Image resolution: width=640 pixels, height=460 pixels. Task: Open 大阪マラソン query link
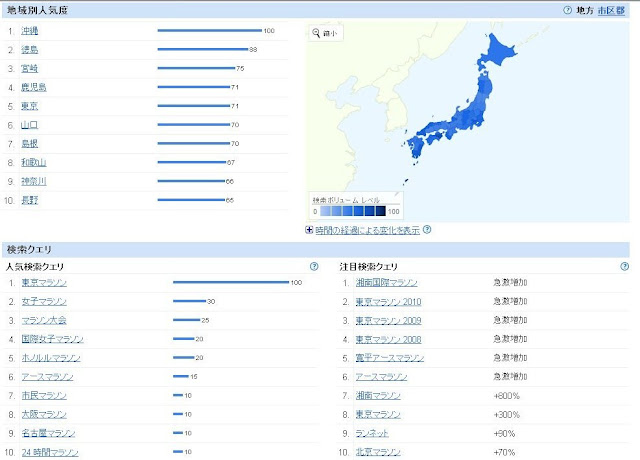pyautogui.click(x=44, y=414)
